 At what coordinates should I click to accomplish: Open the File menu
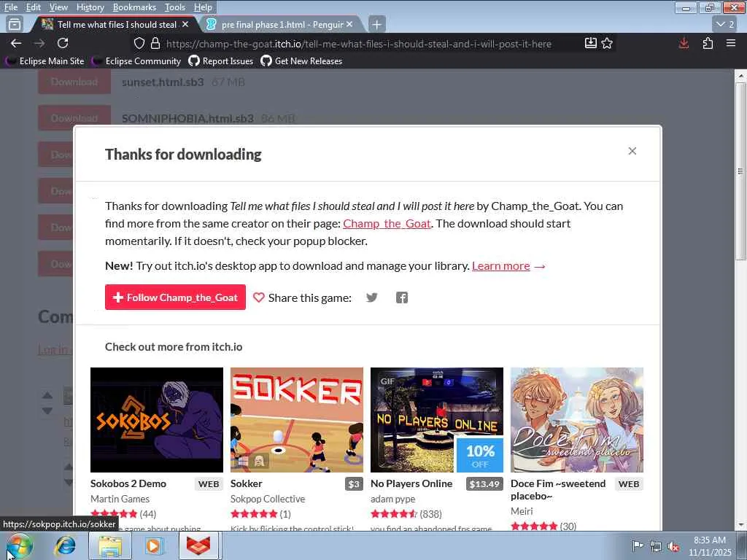(11, 7)
